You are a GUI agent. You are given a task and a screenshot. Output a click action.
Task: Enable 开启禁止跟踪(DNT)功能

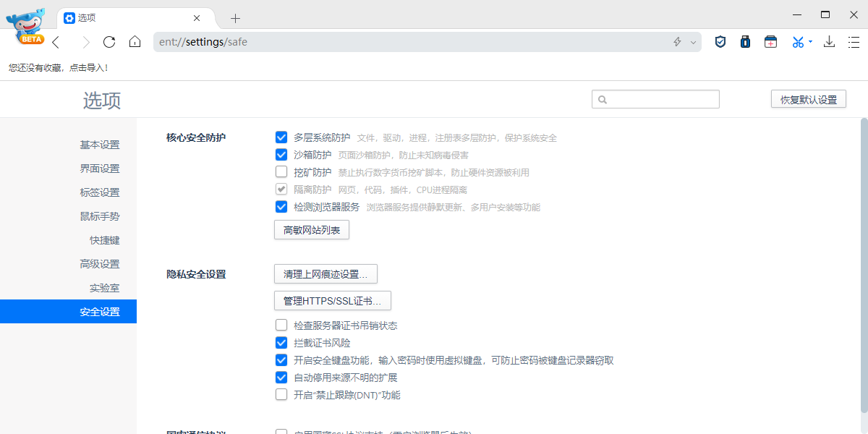(281, 394)
